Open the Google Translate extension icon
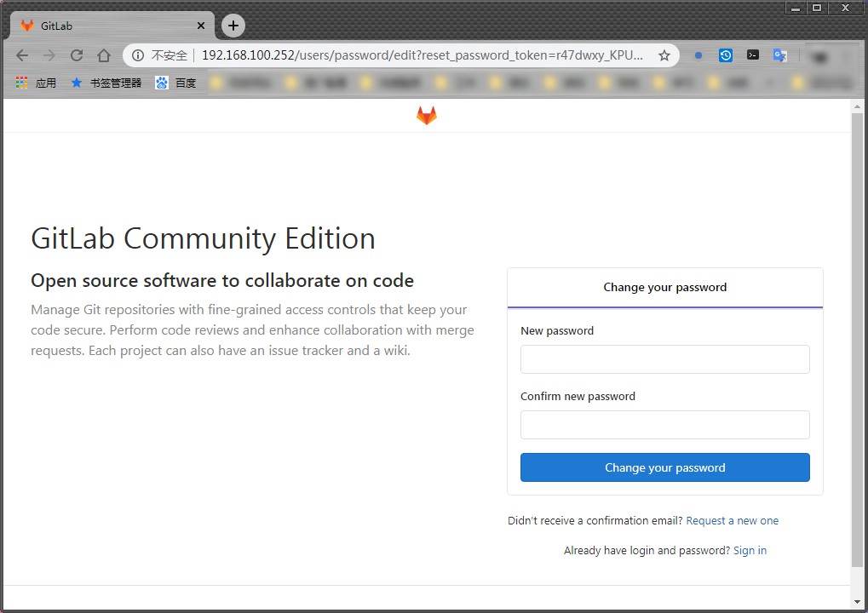 click(780, 55)
